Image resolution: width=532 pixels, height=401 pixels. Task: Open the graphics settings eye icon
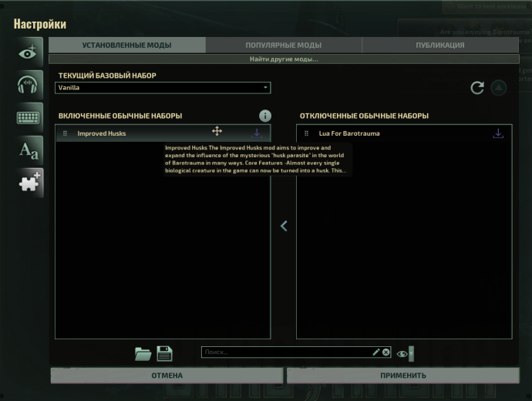tap(29, 52)
